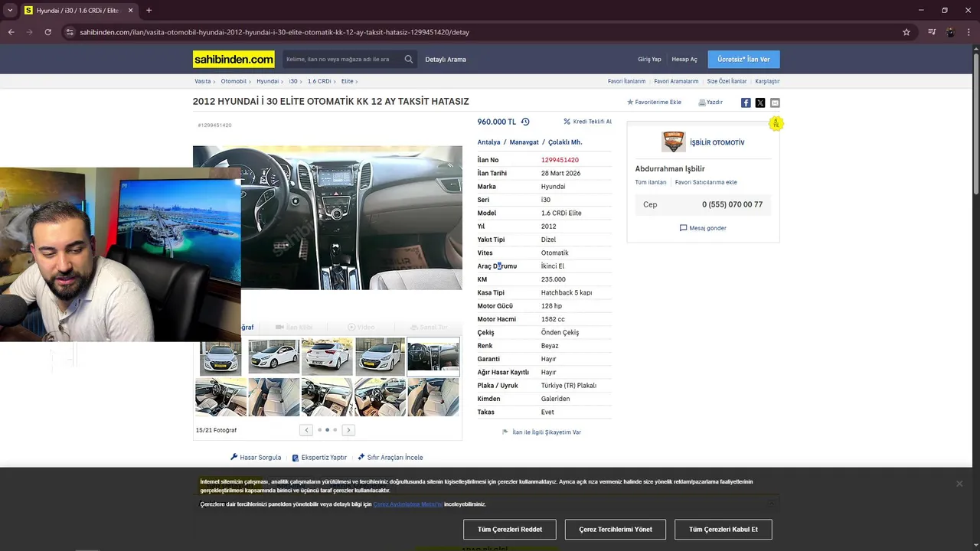Screen dimensions: 980x551
Task: Open Karşılaştır link
Action: tap(767, 81)
